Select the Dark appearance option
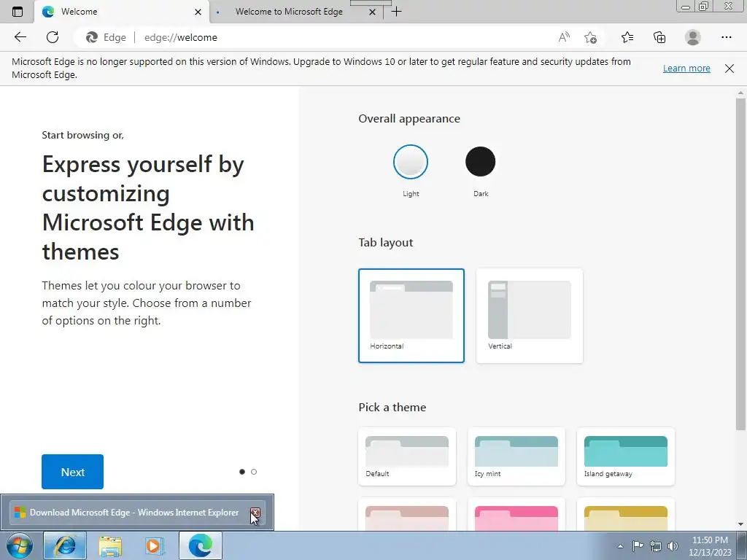The height and width of the screenshot is (560, 747). 480,162
